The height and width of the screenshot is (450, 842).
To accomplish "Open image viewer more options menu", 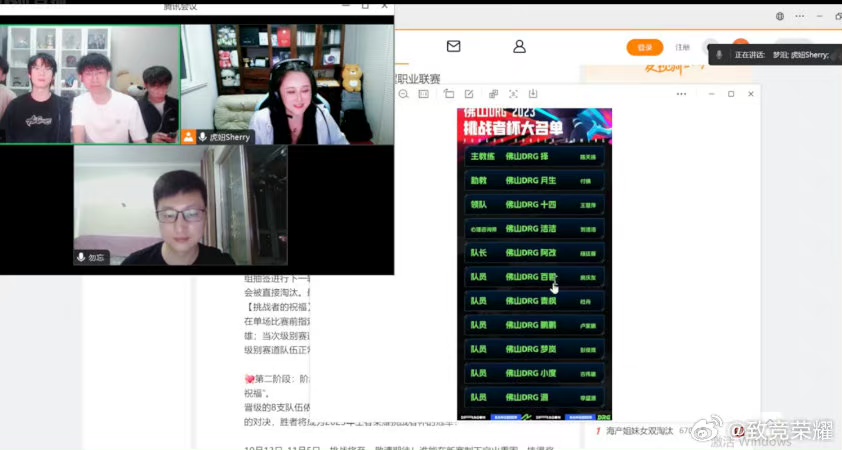I will 681,94.
